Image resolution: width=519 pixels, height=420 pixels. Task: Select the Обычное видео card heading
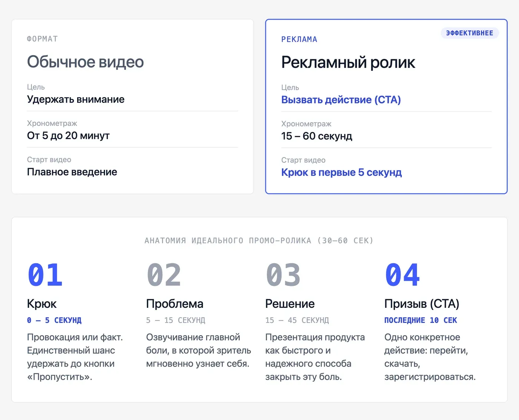point(85,62)
